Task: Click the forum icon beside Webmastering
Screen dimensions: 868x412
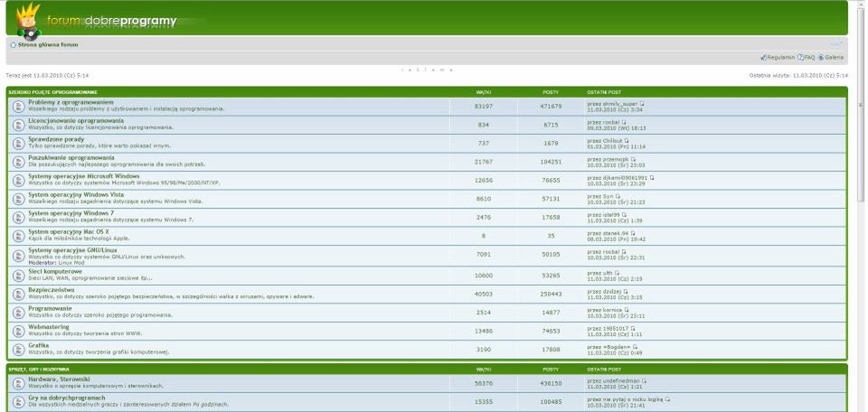Action: pos(19,331)
